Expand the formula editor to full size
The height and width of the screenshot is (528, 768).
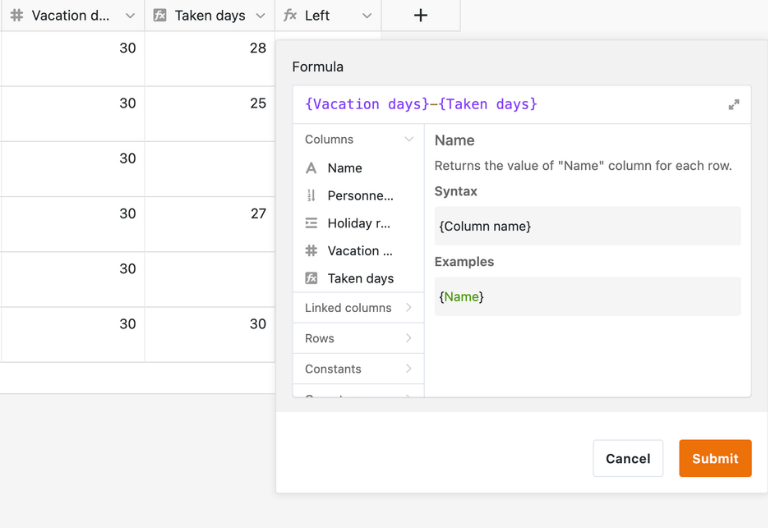(x=733, y=104)
